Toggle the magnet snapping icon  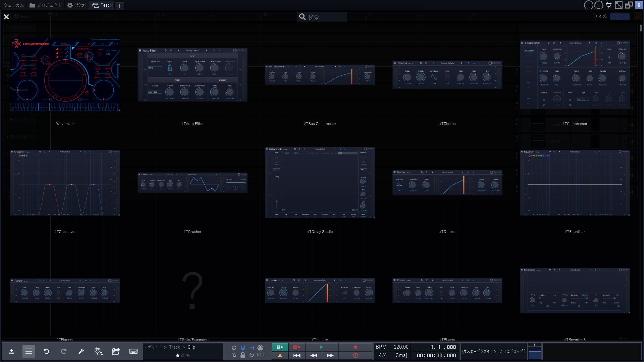click(x=243, y=348)
